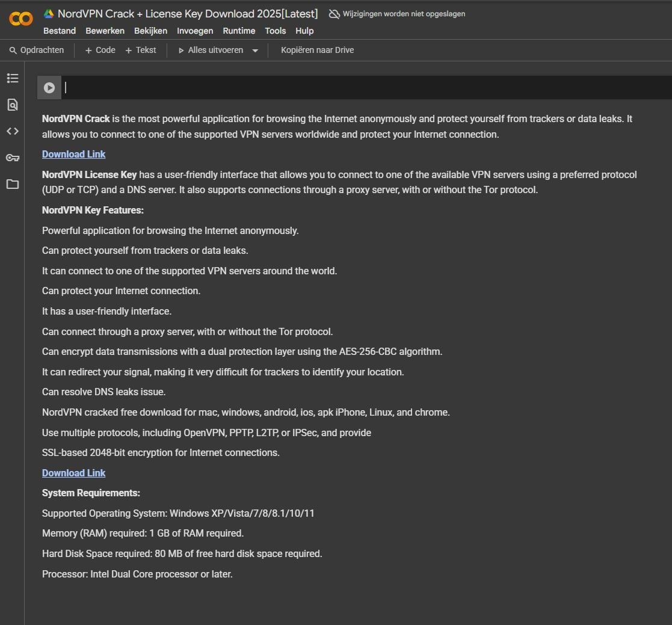672x625 pixels.
Task: Open the code snippets sidebar icon
Action: [x=13, y=131]
